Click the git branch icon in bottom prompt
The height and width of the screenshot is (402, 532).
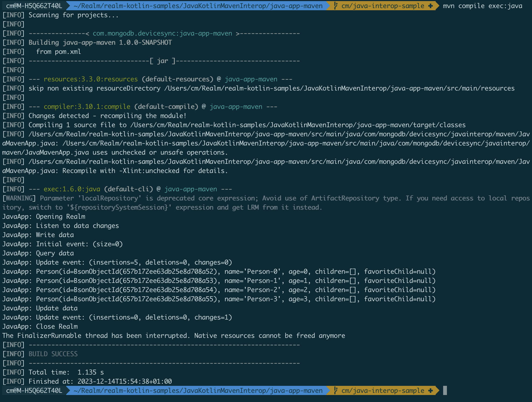[336, 390]
